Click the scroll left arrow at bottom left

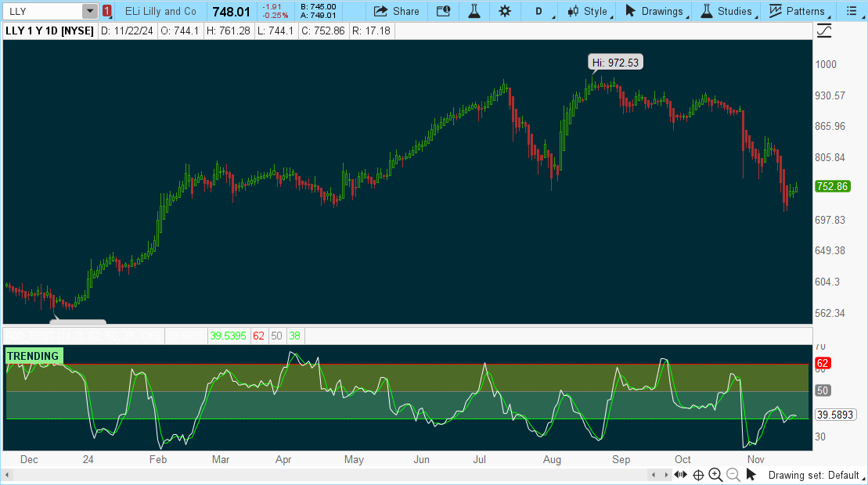[7, 475]
